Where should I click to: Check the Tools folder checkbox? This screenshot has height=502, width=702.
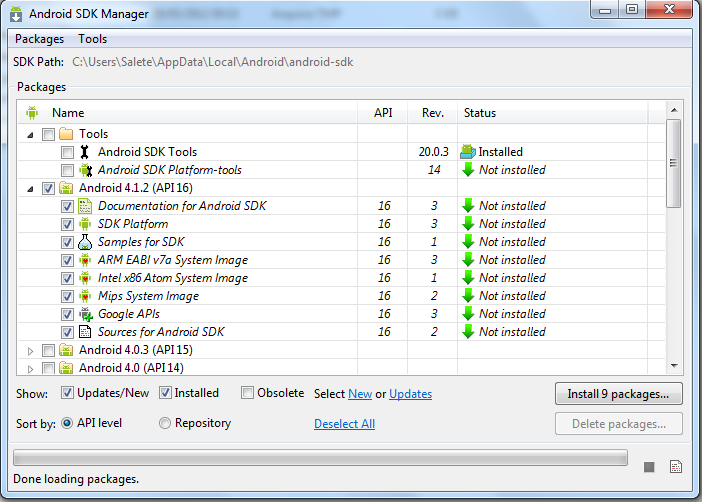pos(48,134)
